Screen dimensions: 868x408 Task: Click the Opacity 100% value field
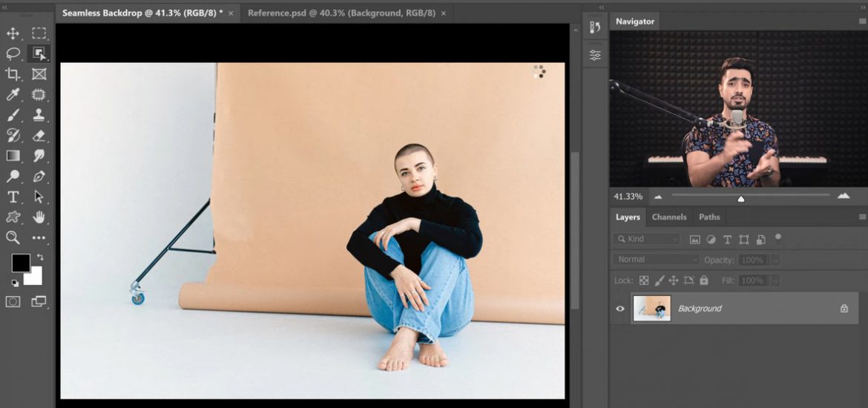tap(754, 260)
